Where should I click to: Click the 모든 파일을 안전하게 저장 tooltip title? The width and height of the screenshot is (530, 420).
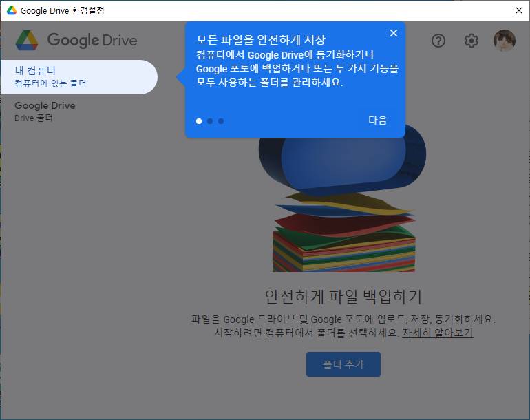point(261,40)
